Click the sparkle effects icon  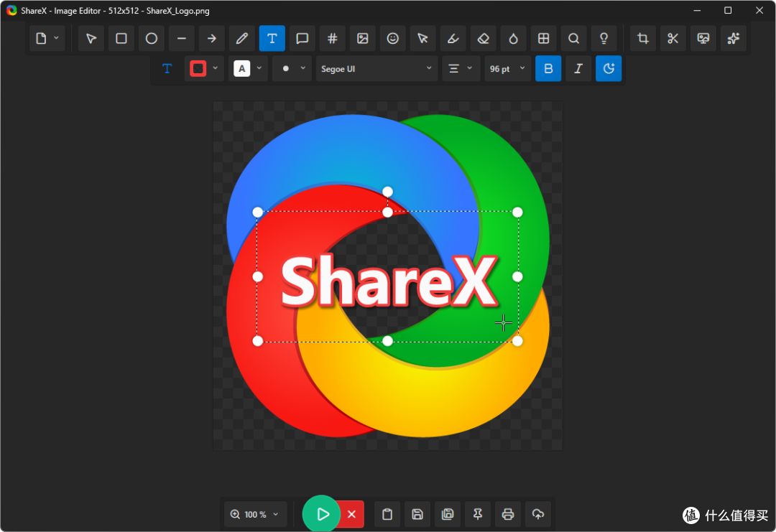tap(734, 39)
